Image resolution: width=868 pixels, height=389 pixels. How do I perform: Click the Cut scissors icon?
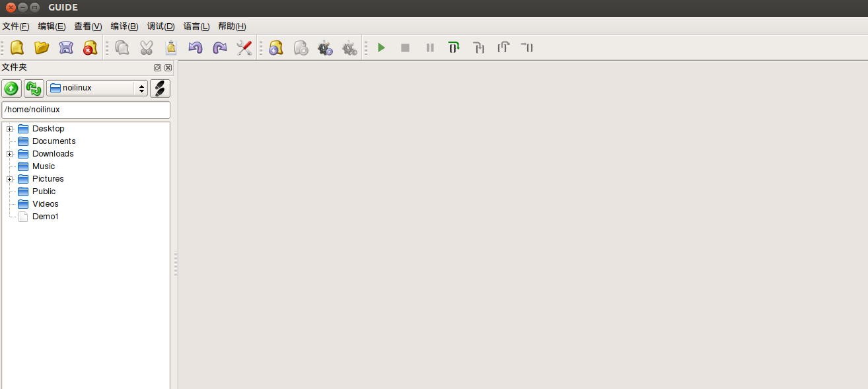(x=147, y=48)
